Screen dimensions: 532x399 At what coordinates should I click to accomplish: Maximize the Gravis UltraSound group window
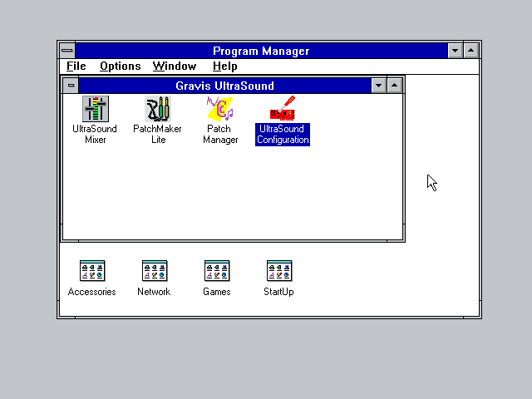pos(394,86)
